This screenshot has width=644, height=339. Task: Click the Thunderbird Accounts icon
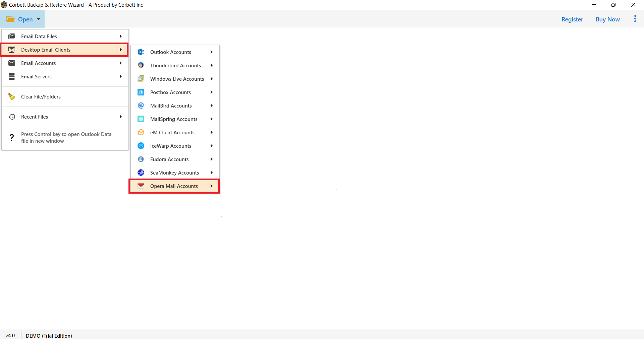(x=141, y=65)
